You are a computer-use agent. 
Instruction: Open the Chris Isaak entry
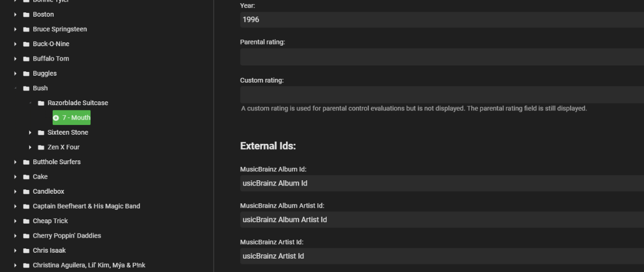pos(49,251)
